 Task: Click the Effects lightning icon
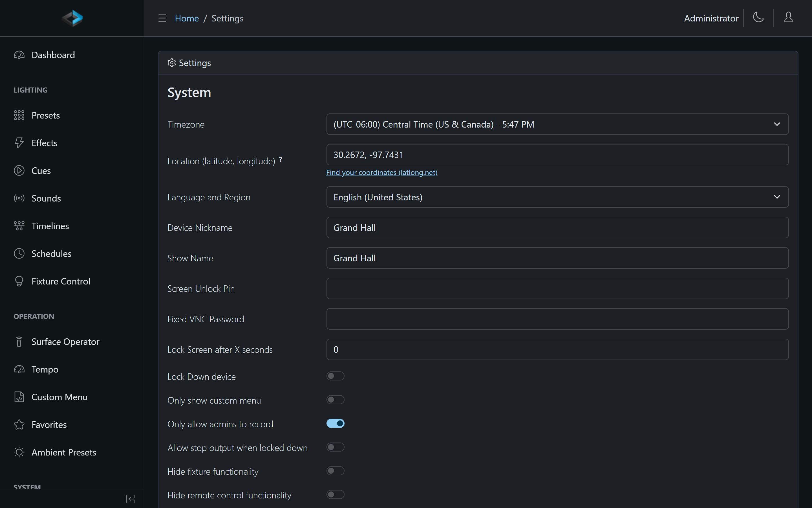[x=19, y=143]
